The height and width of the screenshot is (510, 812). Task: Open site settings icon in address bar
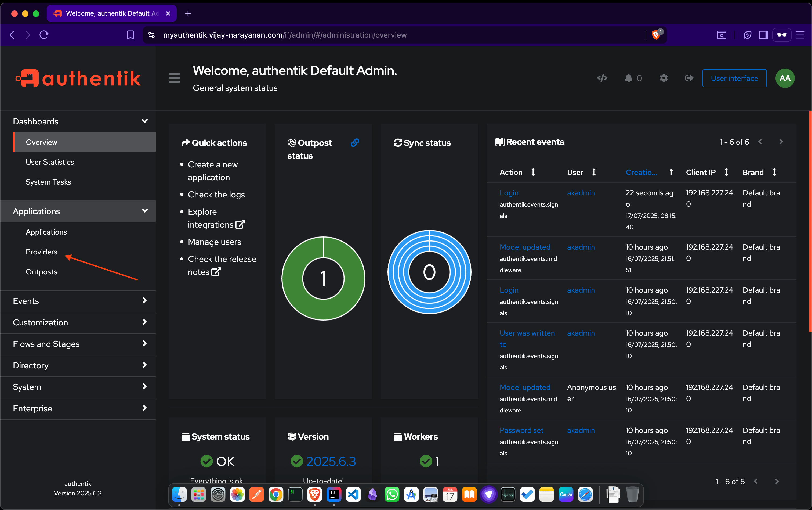pyautogui.click(x=151, y=35)
